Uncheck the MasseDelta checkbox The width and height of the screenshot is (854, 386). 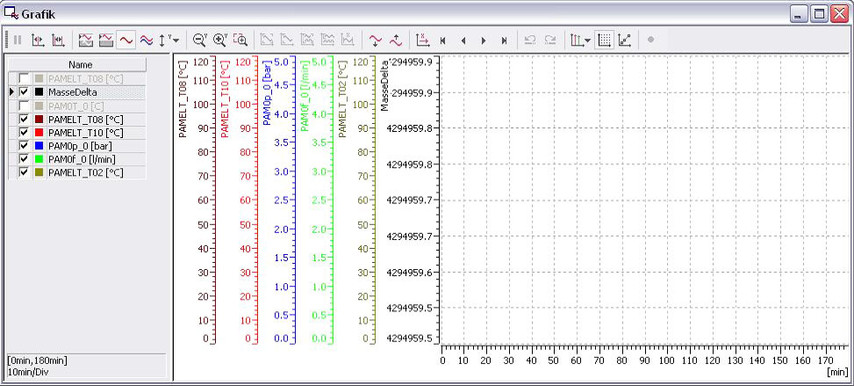[x=24, y=92]
